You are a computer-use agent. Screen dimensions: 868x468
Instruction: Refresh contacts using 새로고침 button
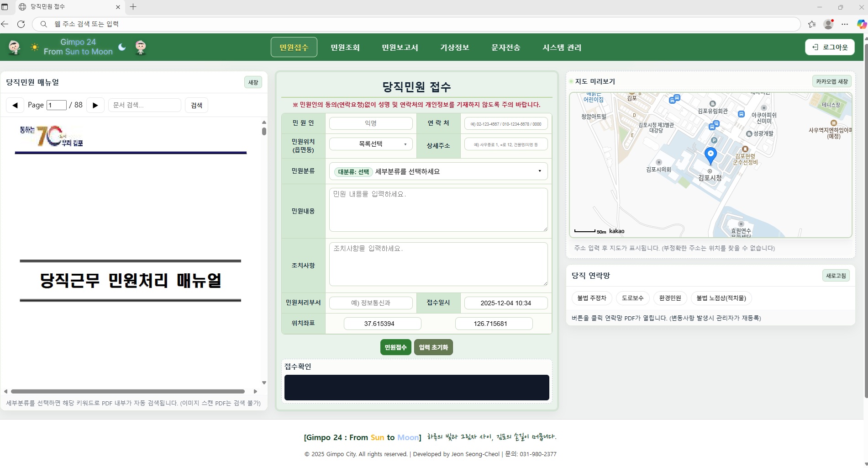click(836, 275)
